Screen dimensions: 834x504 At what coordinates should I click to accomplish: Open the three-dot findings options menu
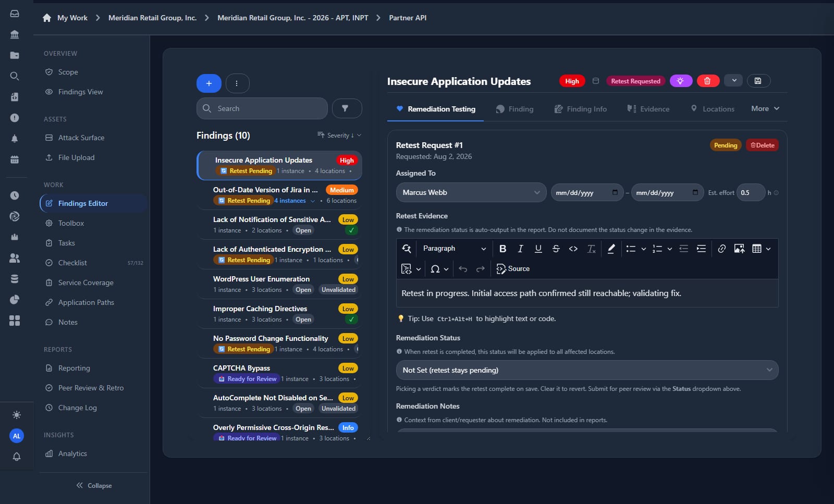237,83
